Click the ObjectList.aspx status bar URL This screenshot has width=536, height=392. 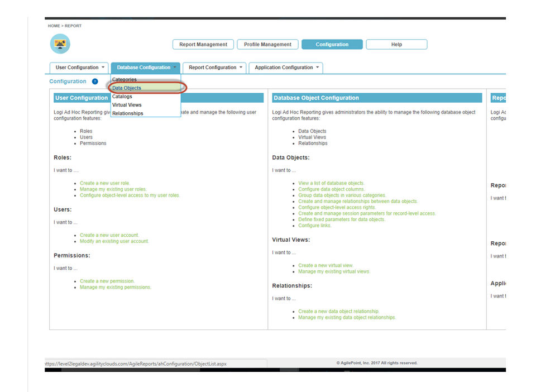tap(136, 364)
